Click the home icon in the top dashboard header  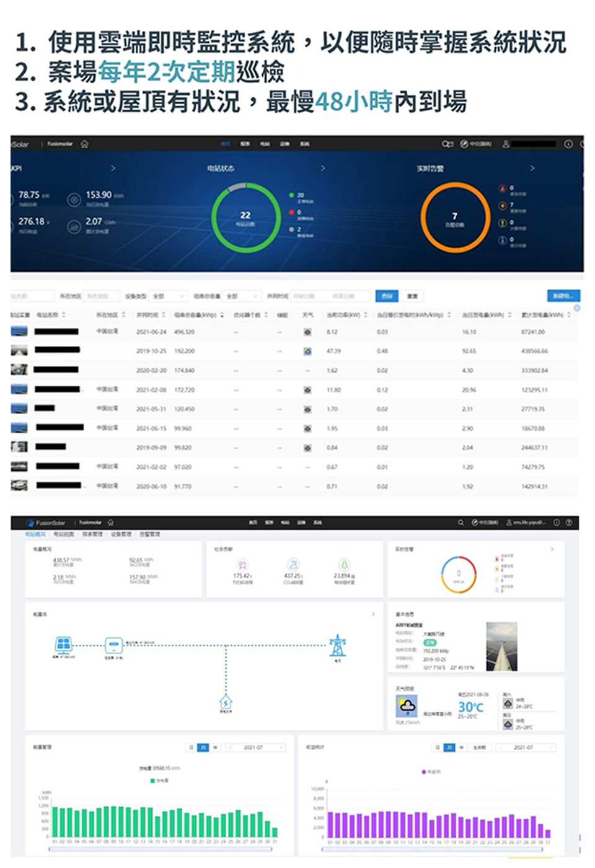click(x=84, y=144)
